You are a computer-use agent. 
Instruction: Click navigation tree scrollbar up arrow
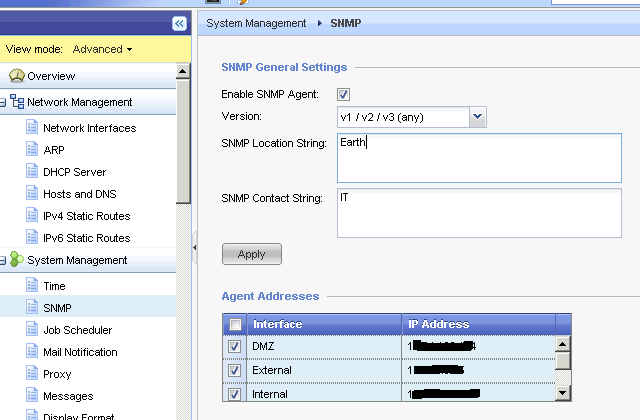[182, 71]
